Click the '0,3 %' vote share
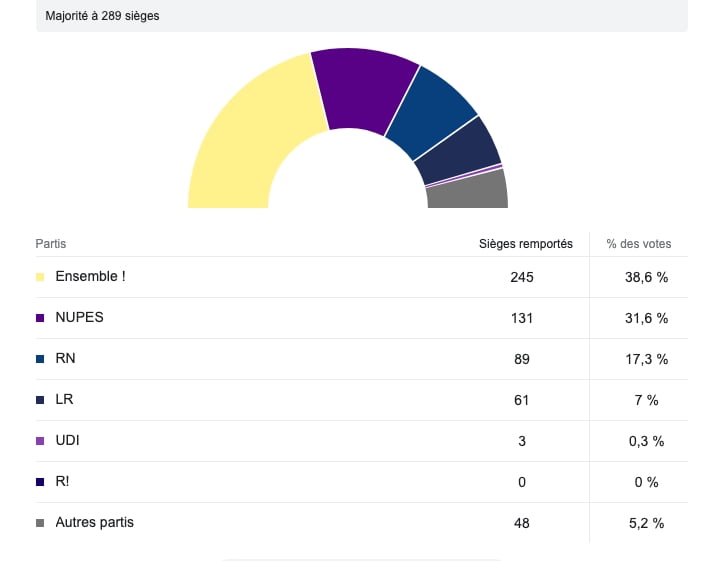 point(647,441)
